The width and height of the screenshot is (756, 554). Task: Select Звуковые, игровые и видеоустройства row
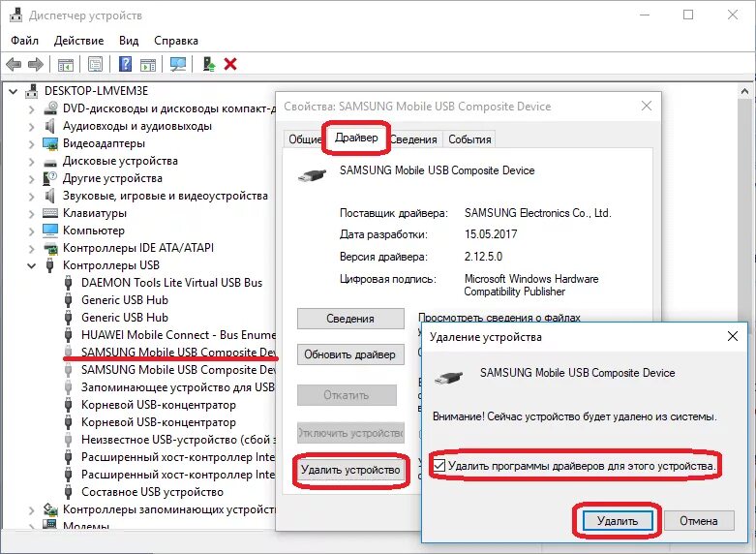[x=165, y=196]
